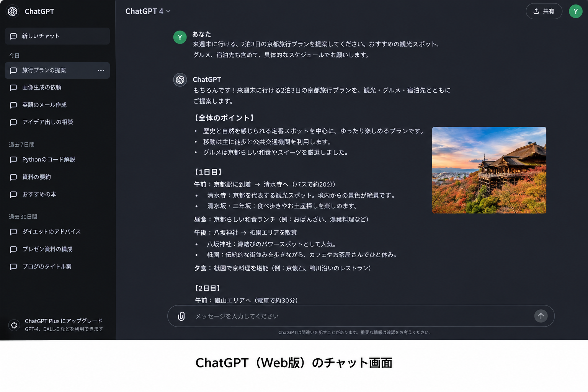Open the 旅行プランの提案 conversation

coord(57,70)
